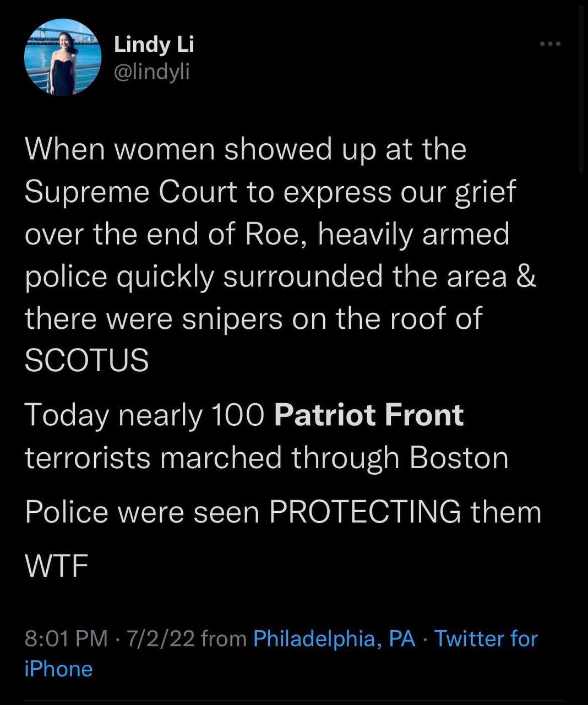Click the line 'Police were seen PROTECTING them'
The height and width of the screenshot is (705, 588).
coord(283,512)
